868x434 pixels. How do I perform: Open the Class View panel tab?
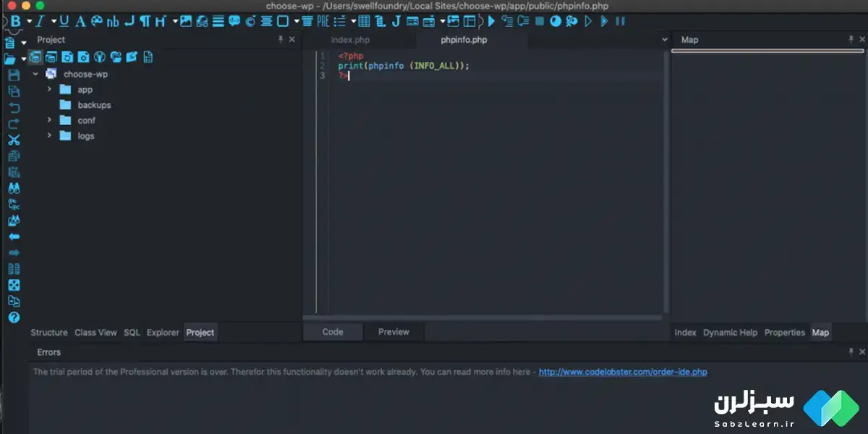tap(95, 333)
